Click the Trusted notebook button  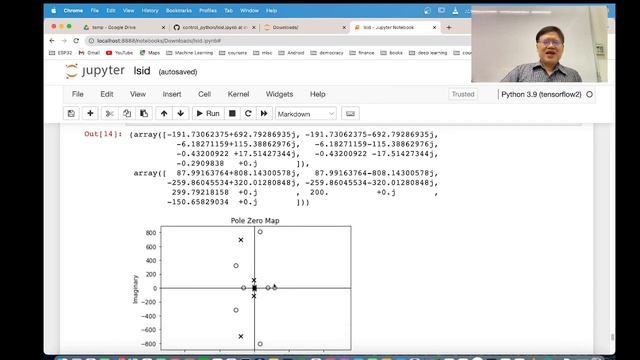coord(463,94)
